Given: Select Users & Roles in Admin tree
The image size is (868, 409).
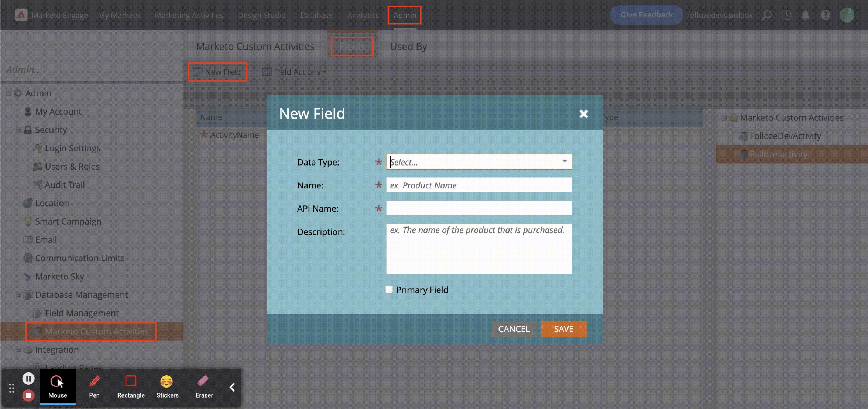Looking at the screenshot, I should 66,166.
